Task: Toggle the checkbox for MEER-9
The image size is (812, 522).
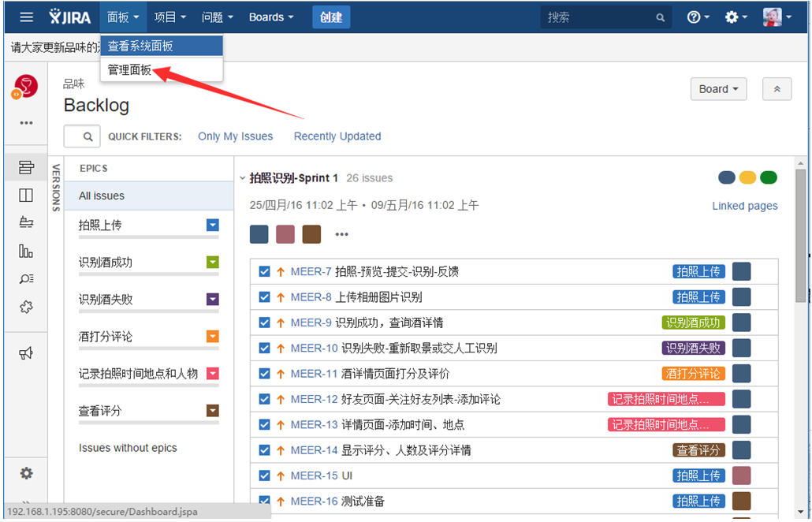Action: (x=264, y=323)
